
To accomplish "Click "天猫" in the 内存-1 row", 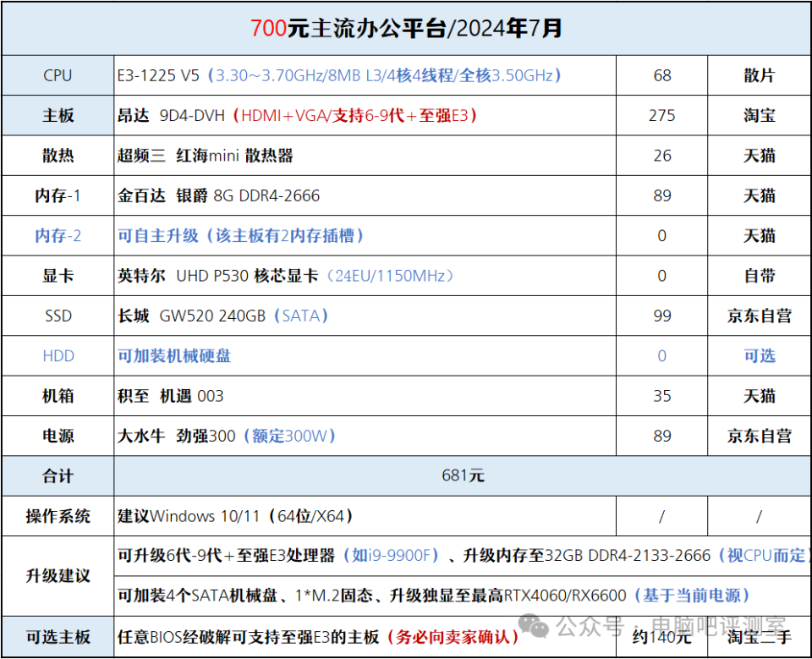I will (760, 195).
